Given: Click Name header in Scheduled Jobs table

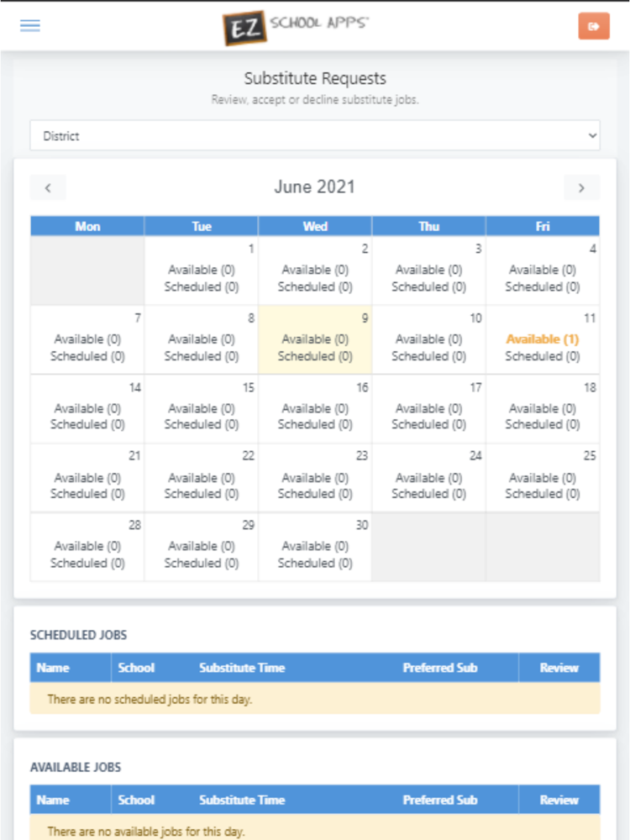Looking at the screenshot, I should click(x=53, y=668).
